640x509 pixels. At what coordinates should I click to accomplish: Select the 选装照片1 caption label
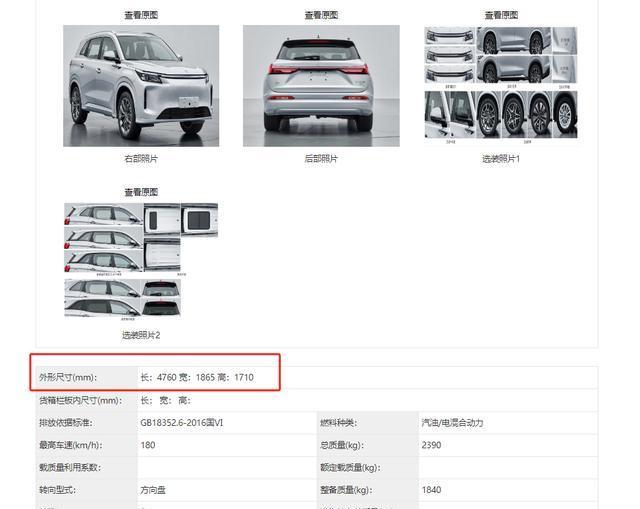pyautogui.click(x=501, y=159)
